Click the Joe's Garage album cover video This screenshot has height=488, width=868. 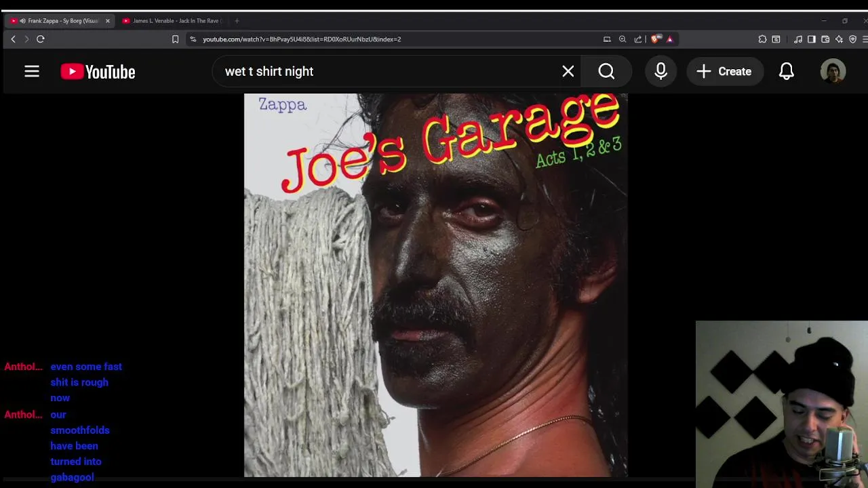click(435, 285)
